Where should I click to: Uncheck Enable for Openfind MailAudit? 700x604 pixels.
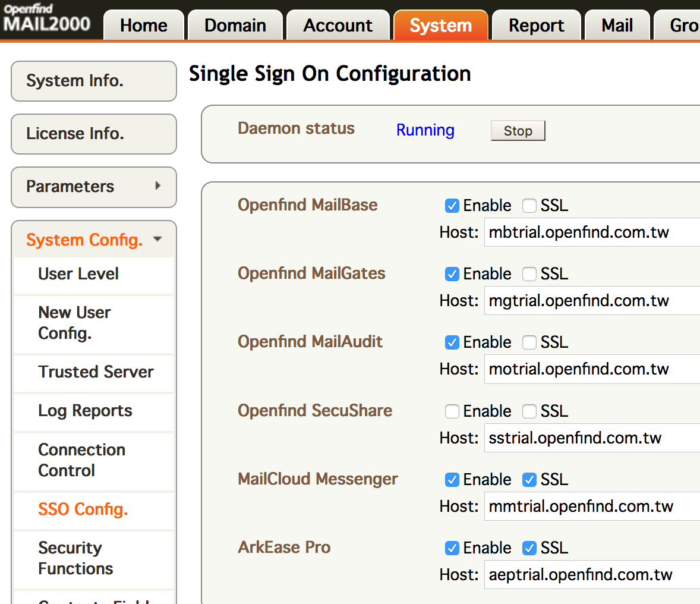point(452,342)
